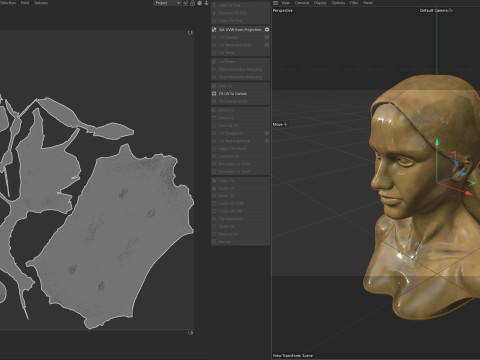Click the Reset UV command
The height and width of the screenshot is (360, 480).
[241, 196]
